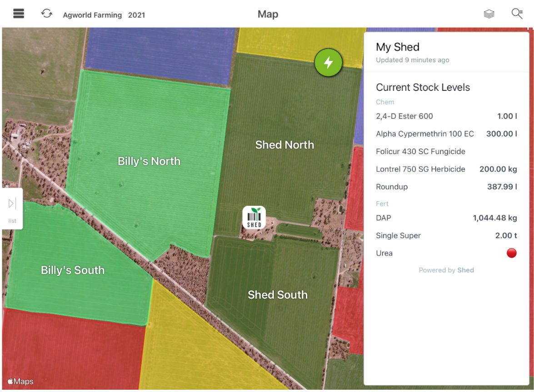Select the Shed South field

[278, 295]
